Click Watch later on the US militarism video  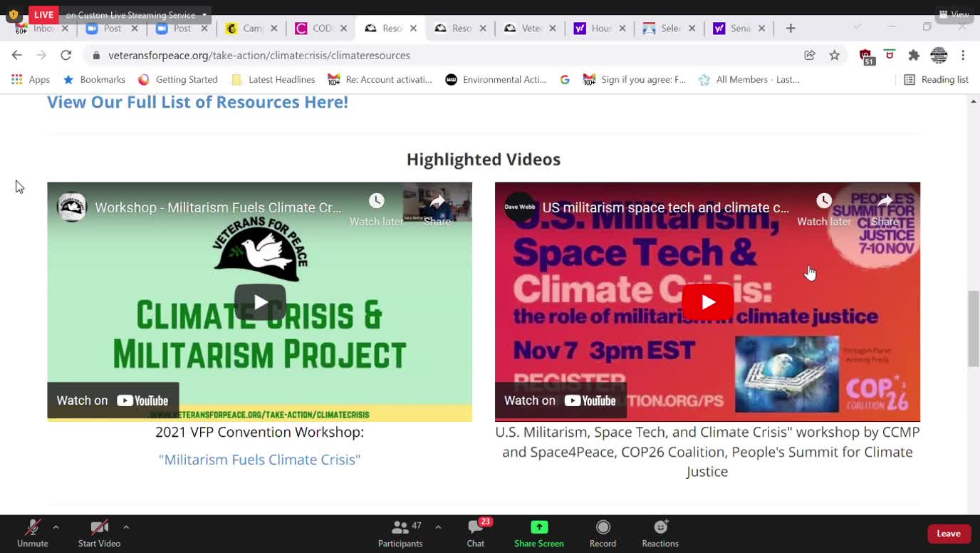[x=824, y=209]
